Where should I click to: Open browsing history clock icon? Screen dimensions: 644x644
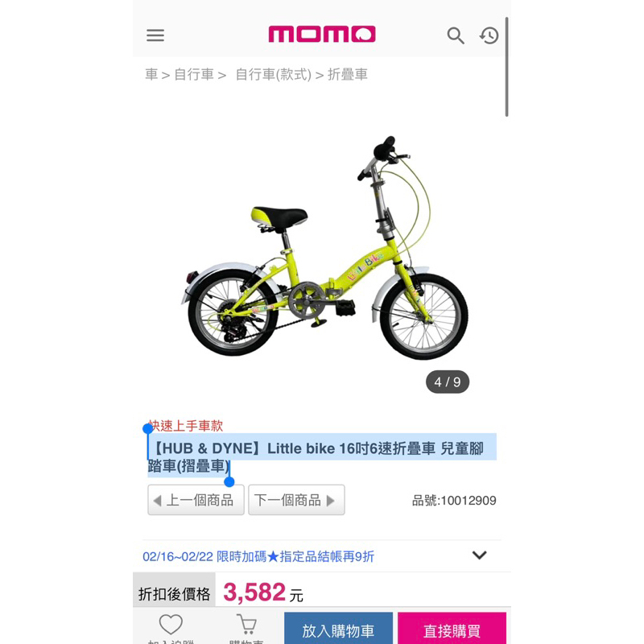pyautogui.click(x=489, y=35)
